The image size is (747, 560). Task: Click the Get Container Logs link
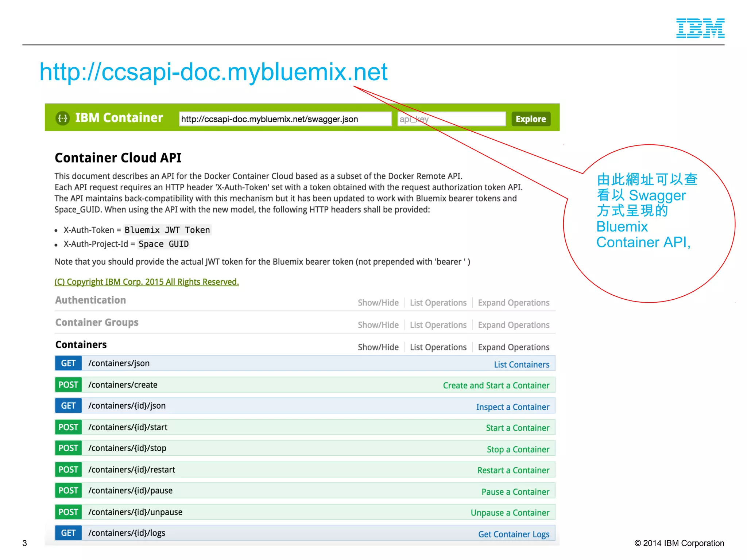[x=514, y=534]
